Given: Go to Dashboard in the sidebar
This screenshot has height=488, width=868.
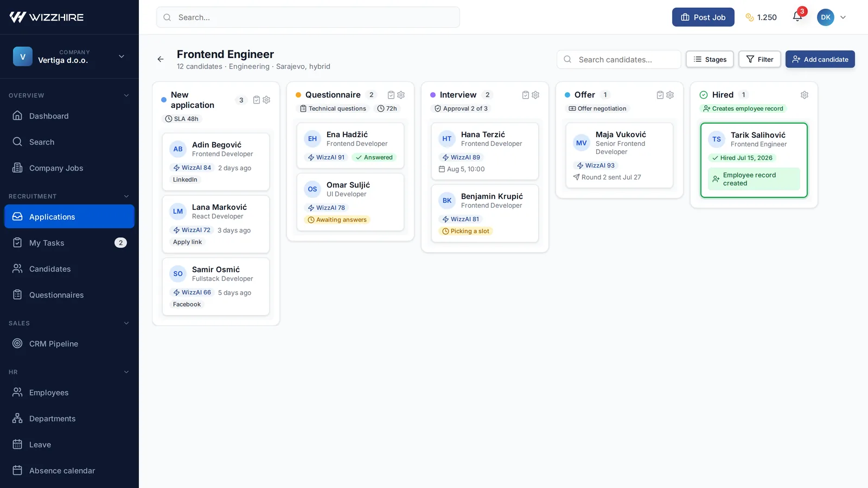Looking at the screenshot, I should [69, 116].
